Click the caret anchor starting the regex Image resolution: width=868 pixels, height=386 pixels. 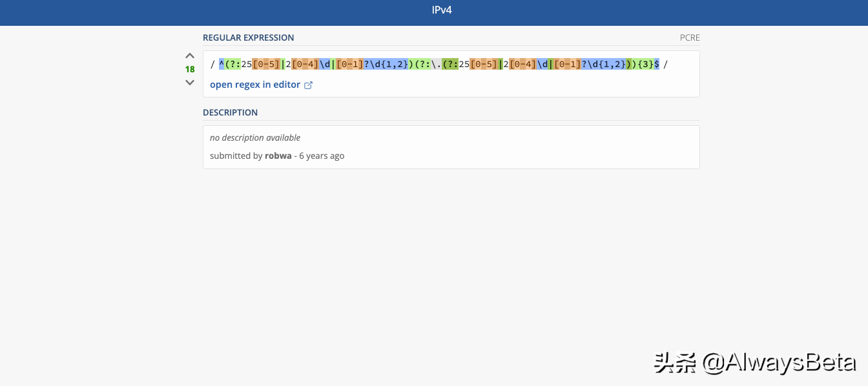pyautogui.click(x=222, y=64)
